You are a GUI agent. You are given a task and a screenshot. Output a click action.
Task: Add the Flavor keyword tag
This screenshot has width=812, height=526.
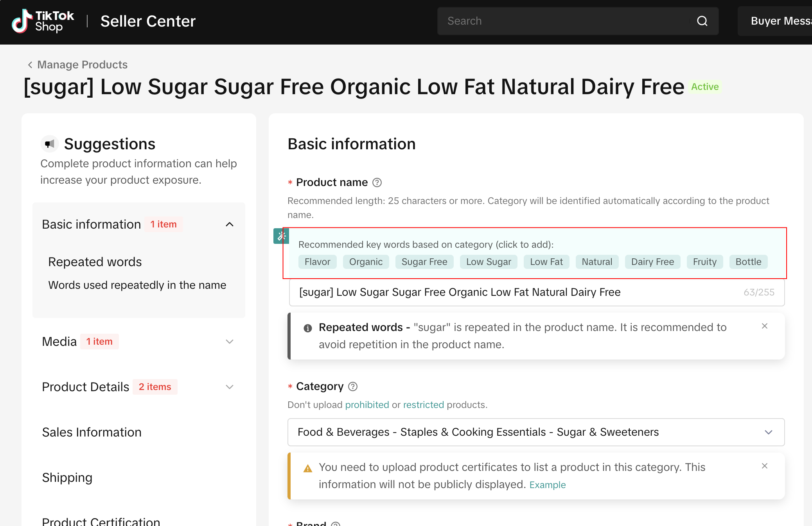pyautogui.click(x=317, y=262)
